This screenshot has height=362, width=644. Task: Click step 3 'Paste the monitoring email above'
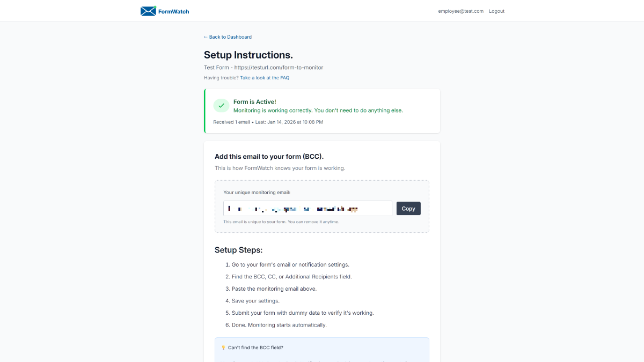click(x=274, y=289)
